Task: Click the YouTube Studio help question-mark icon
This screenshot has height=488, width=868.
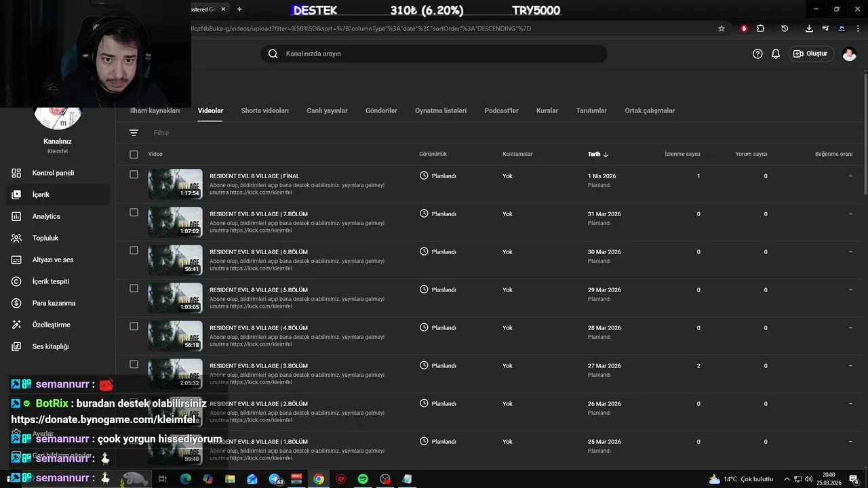Action: (x=757, y=54)
